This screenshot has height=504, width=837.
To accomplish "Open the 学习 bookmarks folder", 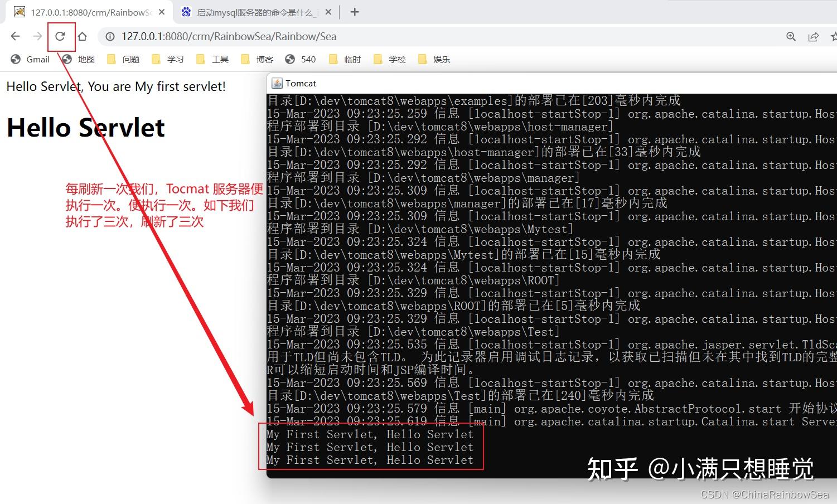I will tap(176, 59).
